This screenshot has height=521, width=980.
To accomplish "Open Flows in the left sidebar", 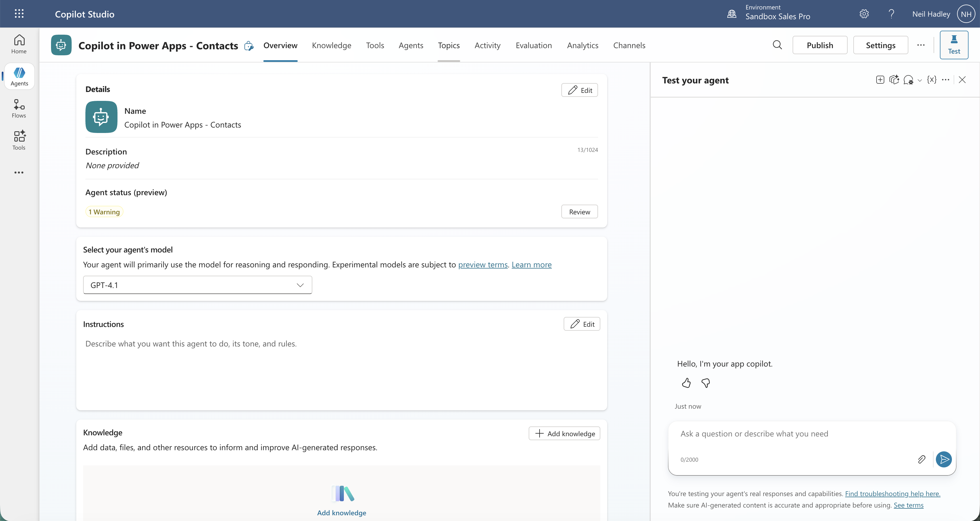I will coord(19,108).
